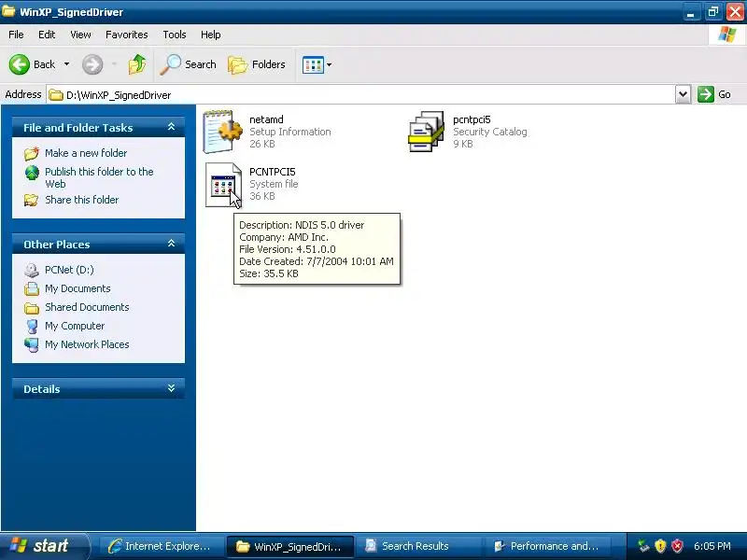This screenshot has width=747, height=560.
Task: Click the PCNet drive icon
Action: click(32, 270)
